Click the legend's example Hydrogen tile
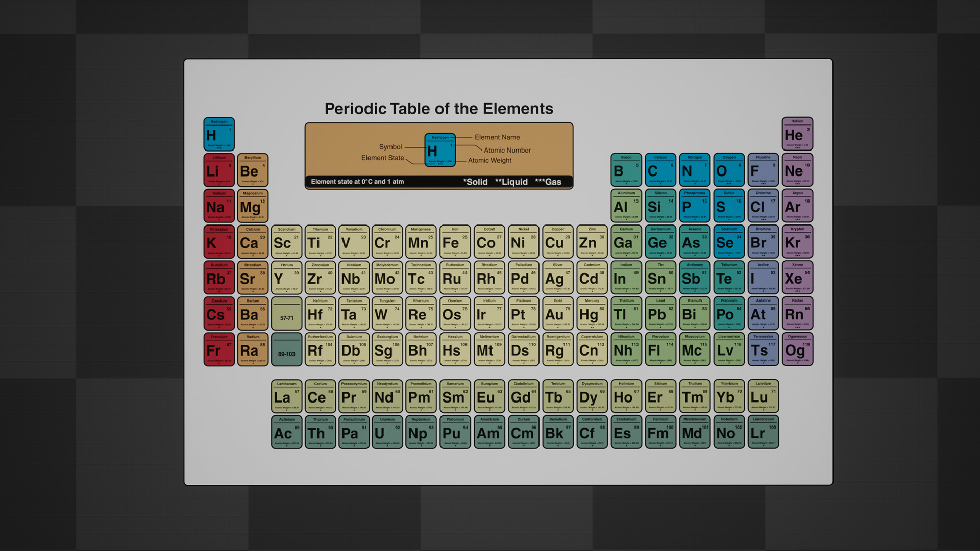980x551 pixels. click(439, 150)
